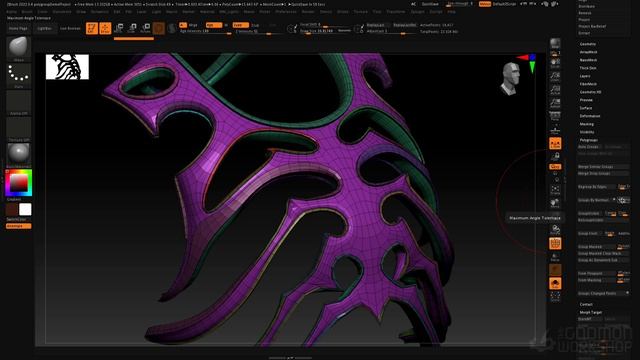Image resolution: width=640 pixels, height=360 pixels.
Task: Select the Rotate transform tool in top shelf
Action: tap(145, 28)
